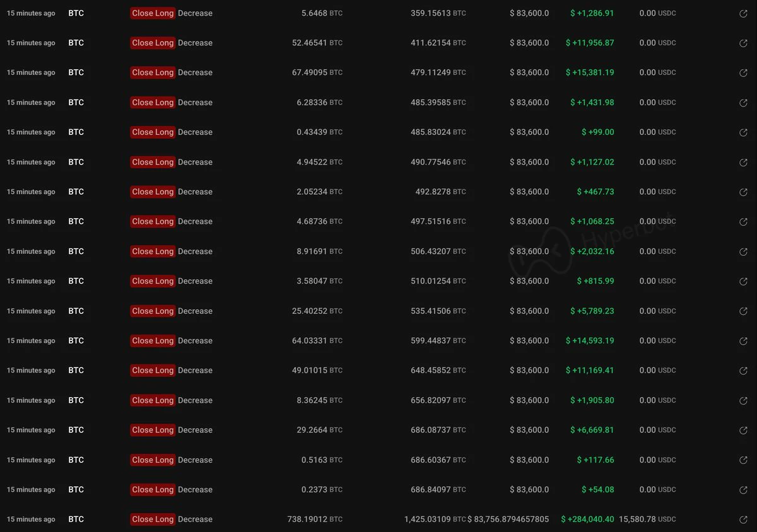
Task: Open share link icon for 4.68736 BTC row
Action: [x=743, y=222]
